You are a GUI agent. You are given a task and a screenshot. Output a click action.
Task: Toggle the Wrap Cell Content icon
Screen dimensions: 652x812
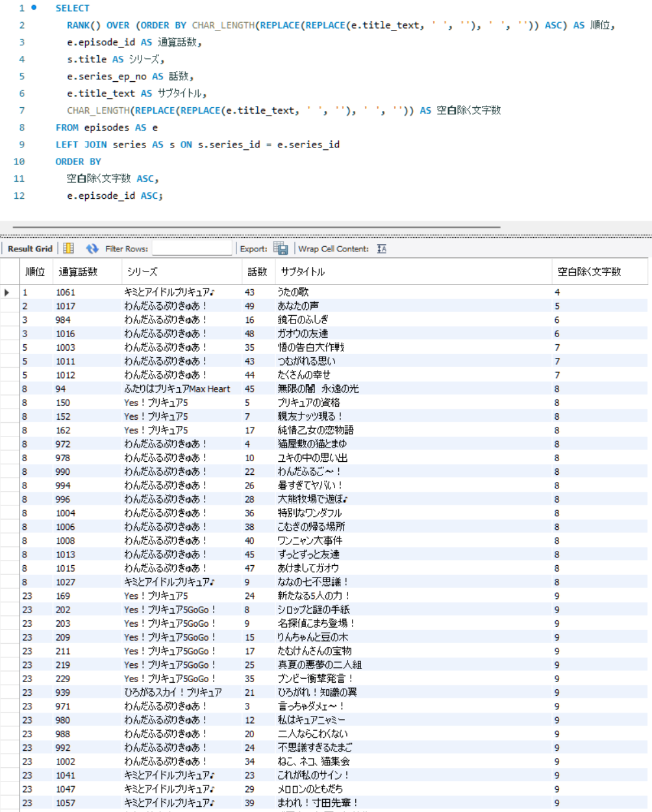[382, 249]
